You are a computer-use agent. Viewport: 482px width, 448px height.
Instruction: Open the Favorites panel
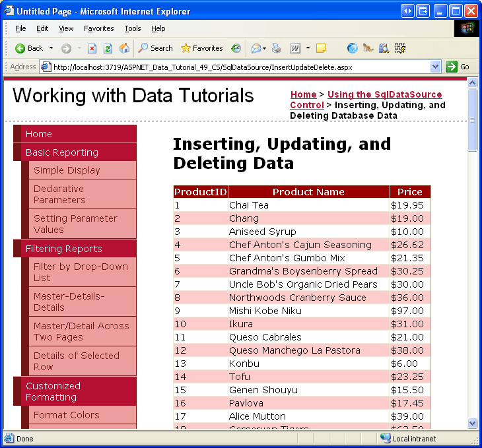pos(202,48)
